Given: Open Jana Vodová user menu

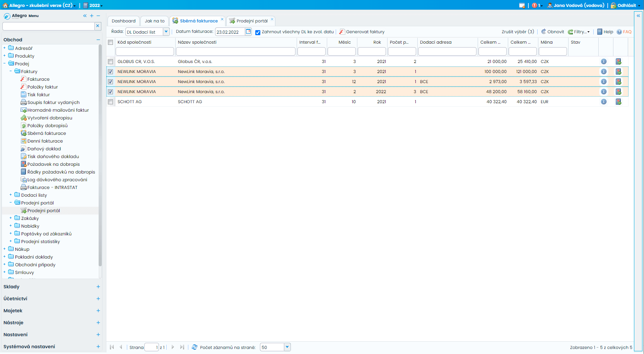Looking at the screenshot, I should point(576,5).
